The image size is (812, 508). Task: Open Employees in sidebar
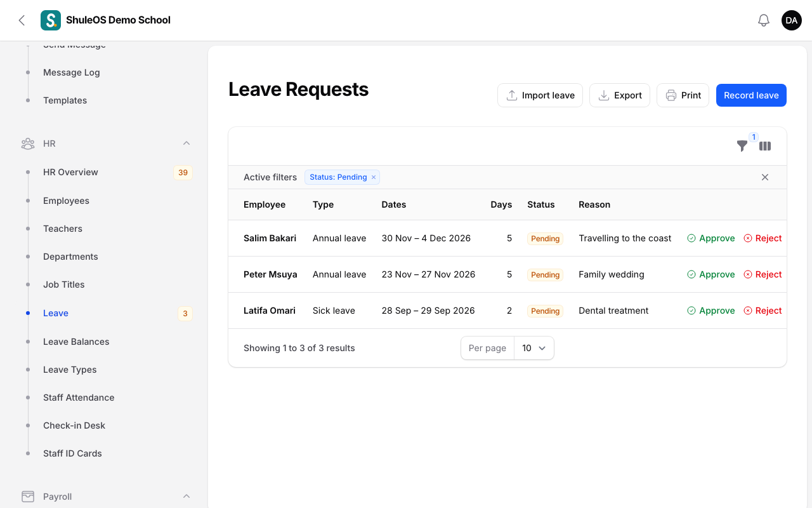pyautogui.click(x=66, y=201)
